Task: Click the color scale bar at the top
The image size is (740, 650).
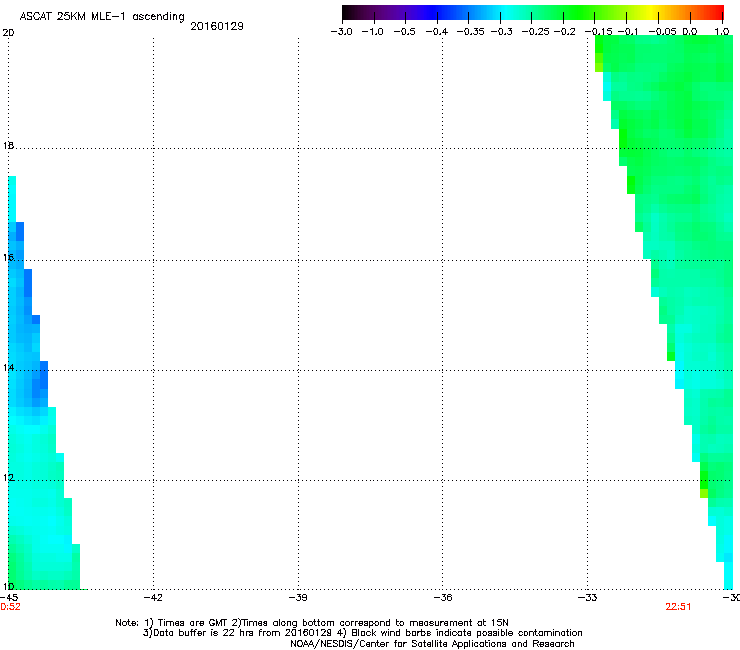Action: [533, 12]
